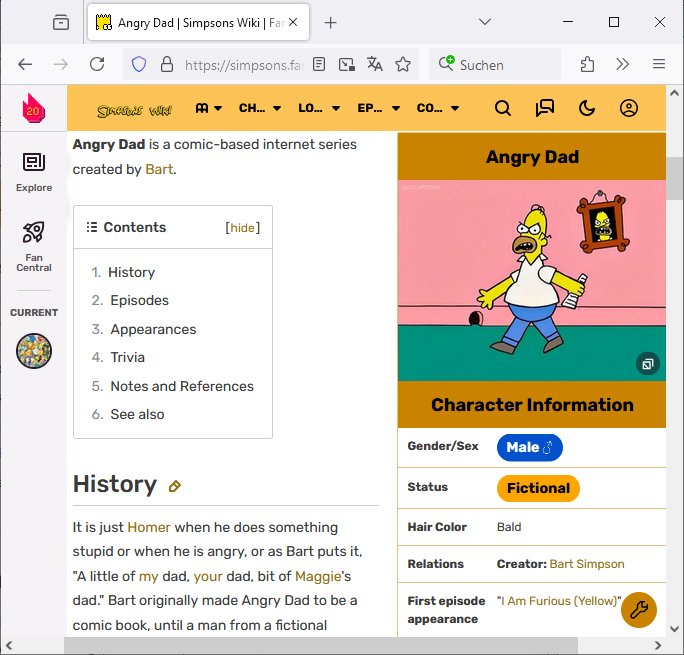This screenshot has width=684, height=655.
Task: Open current Simpsons wiki avatar
Action: (34, 351)
